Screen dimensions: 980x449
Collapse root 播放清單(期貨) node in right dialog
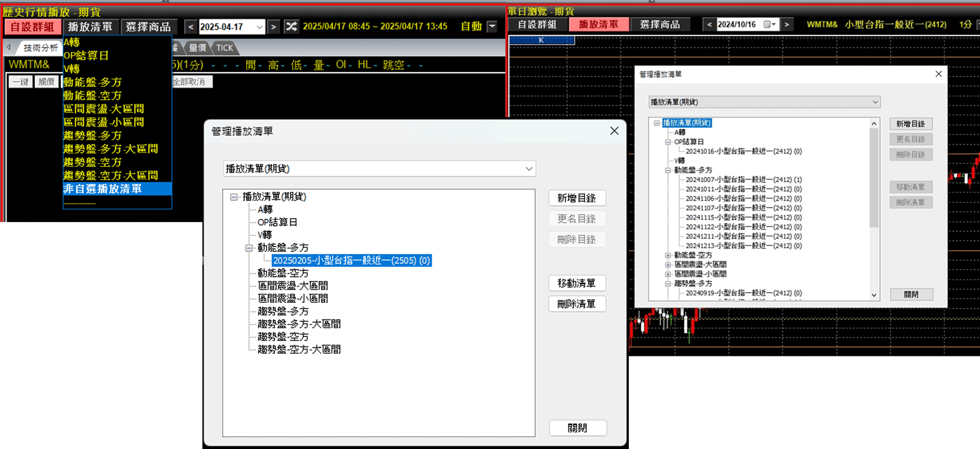pyautogui.click(x=656, y=123)
